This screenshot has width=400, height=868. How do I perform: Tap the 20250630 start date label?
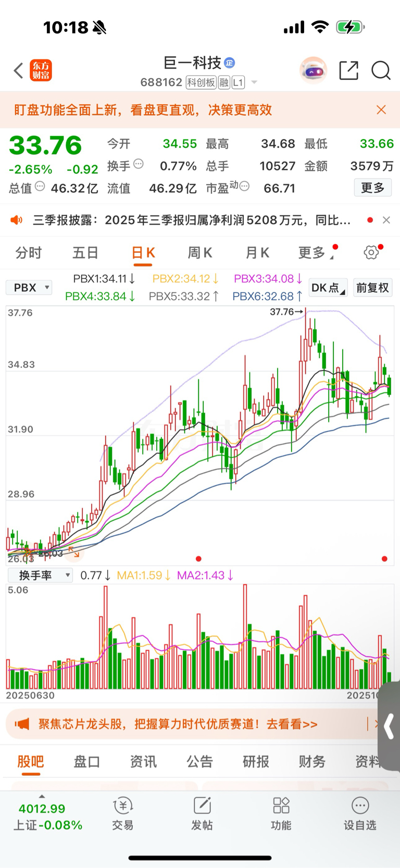tap(30, 695)
